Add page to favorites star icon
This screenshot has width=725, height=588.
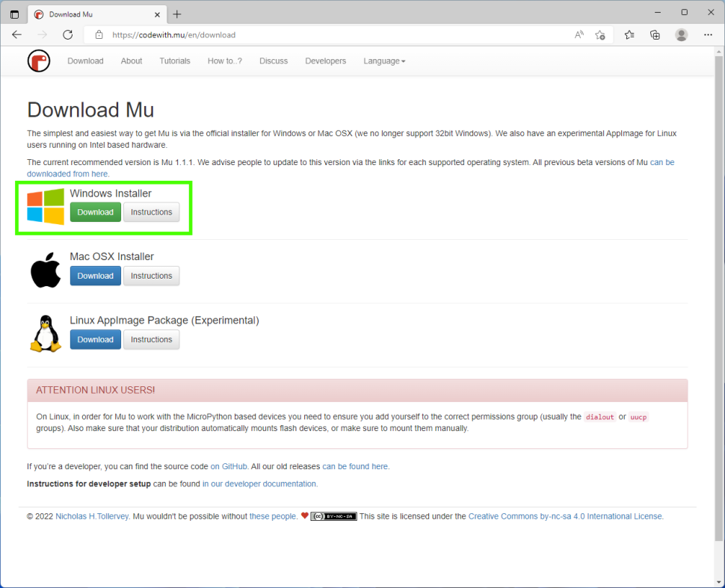(600, 34)
